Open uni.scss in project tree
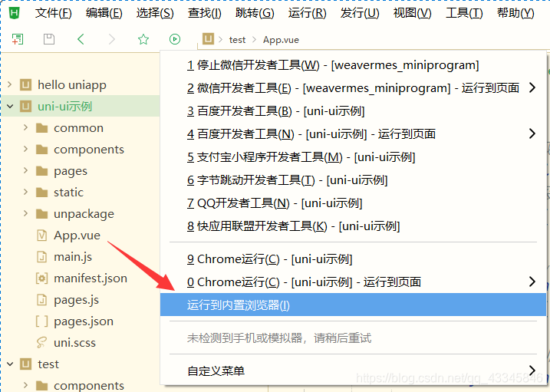 tap(74, 343)
